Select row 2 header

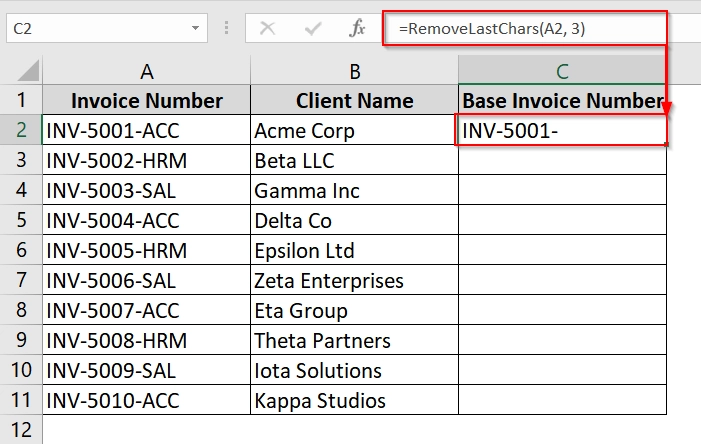21,130
